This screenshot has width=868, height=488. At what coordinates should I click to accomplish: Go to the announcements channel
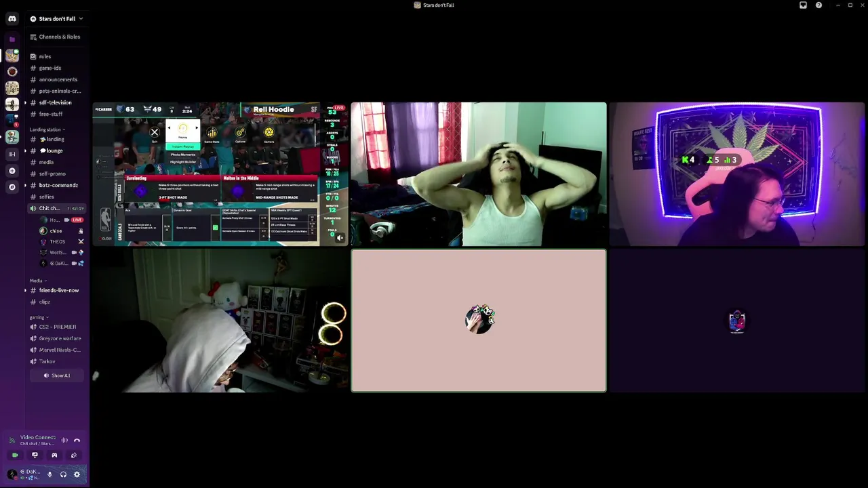(56, 79)
